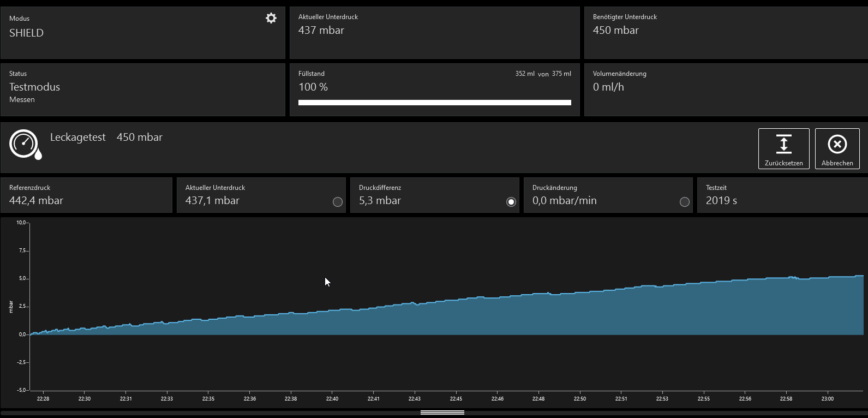
Task: Select the Druckdifferenz radio button
Action: click(511, 202)
